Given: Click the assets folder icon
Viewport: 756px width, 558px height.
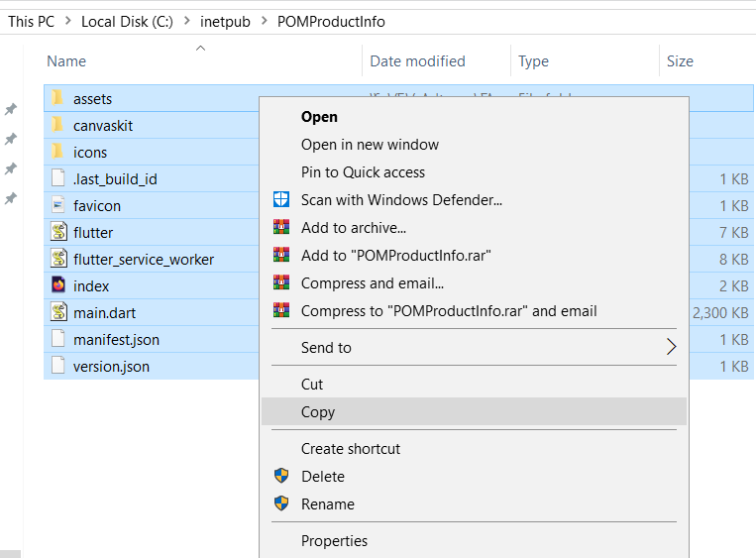Looking at the screenshot, I should [x=57, y=98].
